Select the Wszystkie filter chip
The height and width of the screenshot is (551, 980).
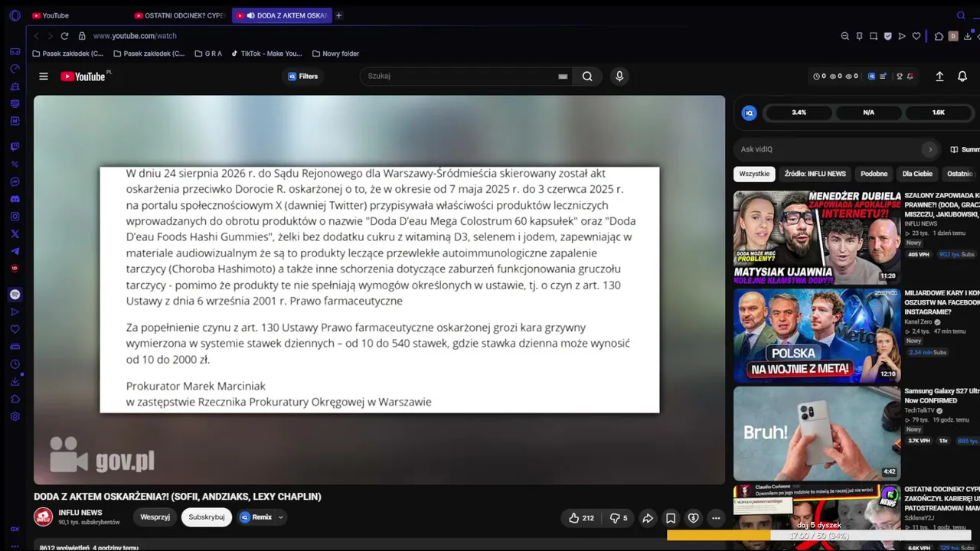(x=754, y=174)
